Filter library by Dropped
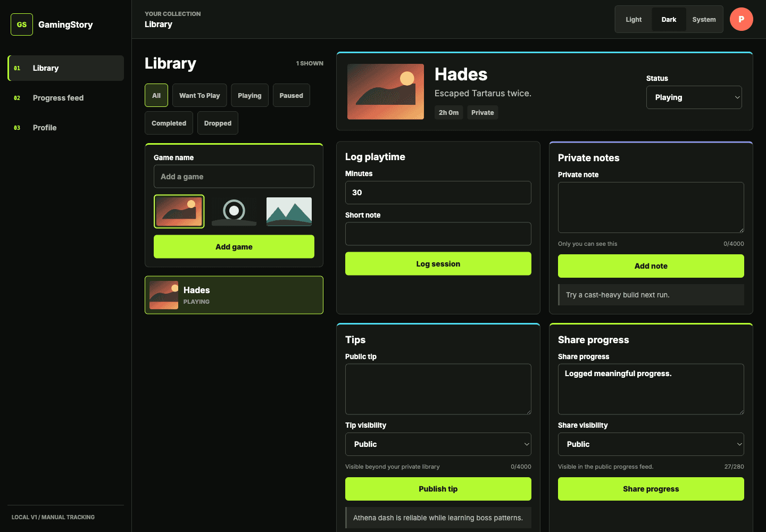The height and width of the screenshot is (532, 766). tap(218, 123)
